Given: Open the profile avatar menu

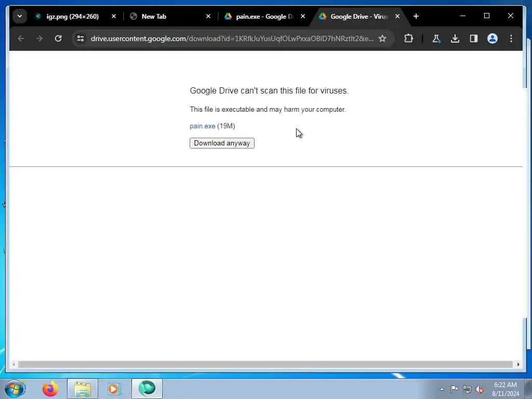Looking at the screenshot, I should [493, 38].
